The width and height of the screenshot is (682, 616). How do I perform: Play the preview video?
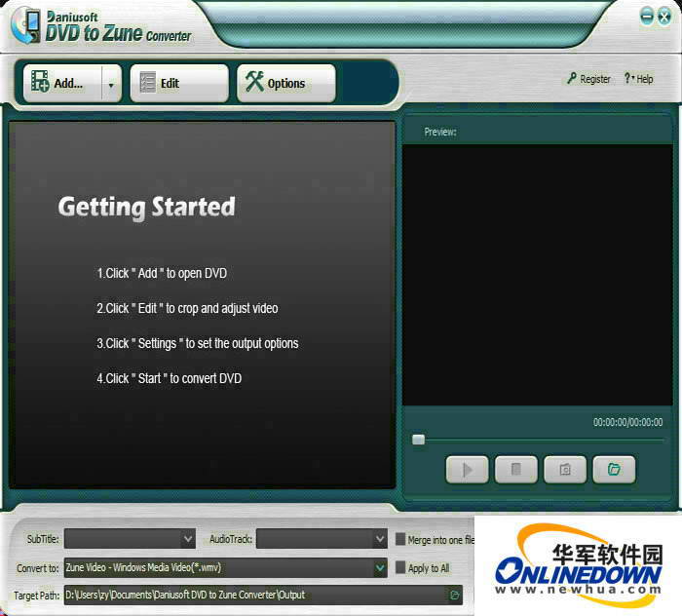coord(467,470)
